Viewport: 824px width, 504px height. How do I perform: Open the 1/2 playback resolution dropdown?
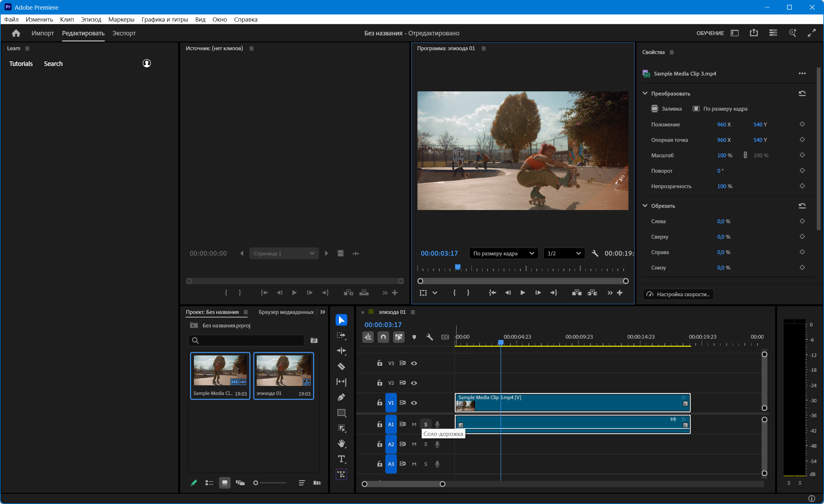point(564,253)
